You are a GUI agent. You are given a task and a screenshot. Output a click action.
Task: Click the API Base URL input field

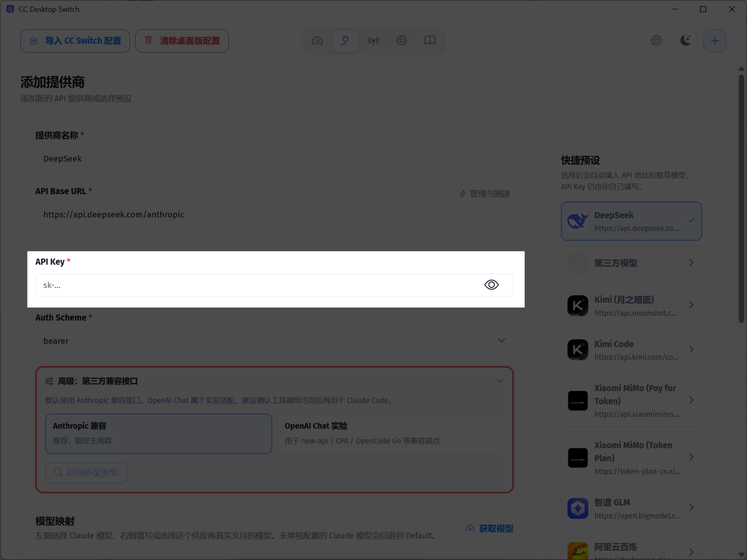(x=274, y=215)
